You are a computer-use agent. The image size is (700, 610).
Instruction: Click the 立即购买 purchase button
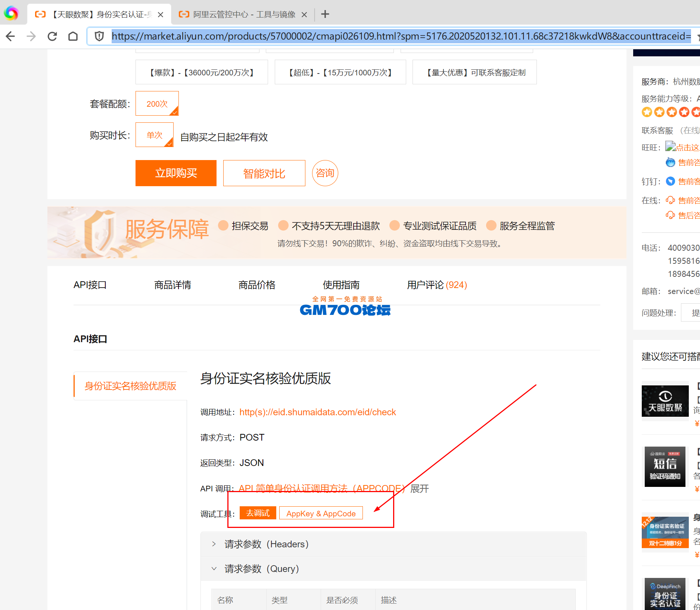point(176,173)
